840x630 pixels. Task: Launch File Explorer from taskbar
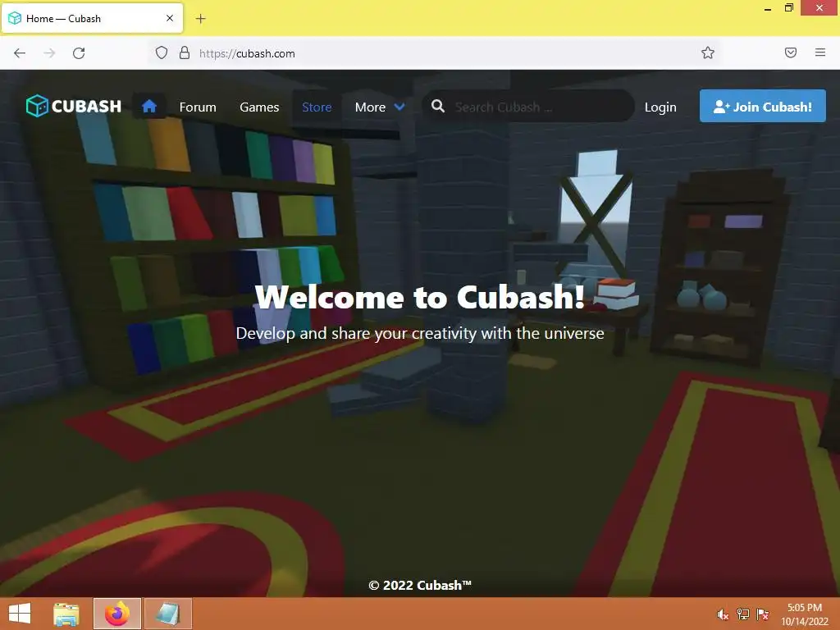(x=66, y=614)
